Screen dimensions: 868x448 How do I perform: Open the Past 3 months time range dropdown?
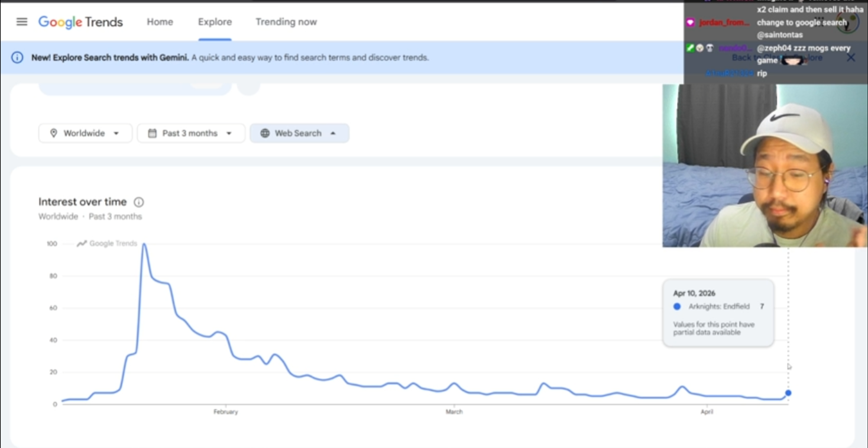pyautogui.click(x=191, y=133)
